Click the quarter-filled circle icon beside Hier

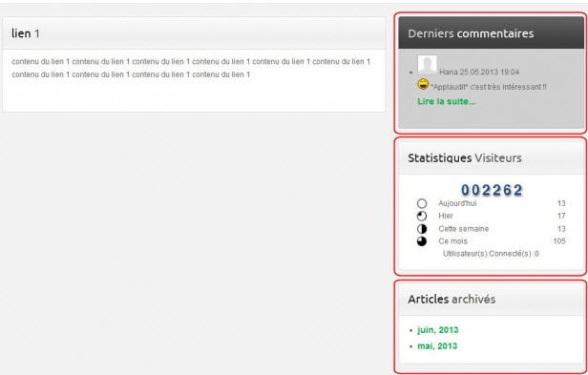click(x=422, y=216)
